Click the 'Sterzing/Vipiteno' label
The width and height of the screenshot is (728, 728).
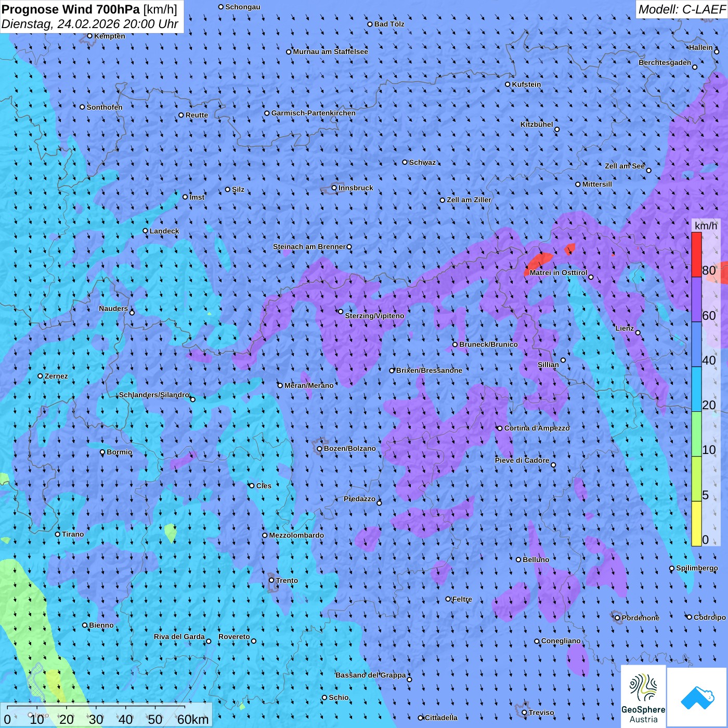click(374, 316)
